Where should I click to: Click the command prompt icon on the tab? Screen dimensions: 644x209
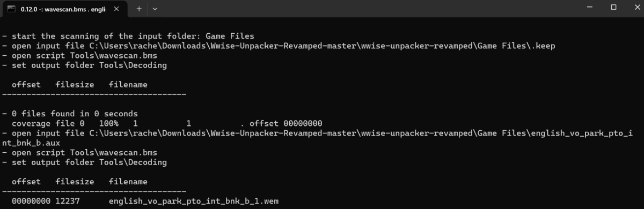(11, 9)
